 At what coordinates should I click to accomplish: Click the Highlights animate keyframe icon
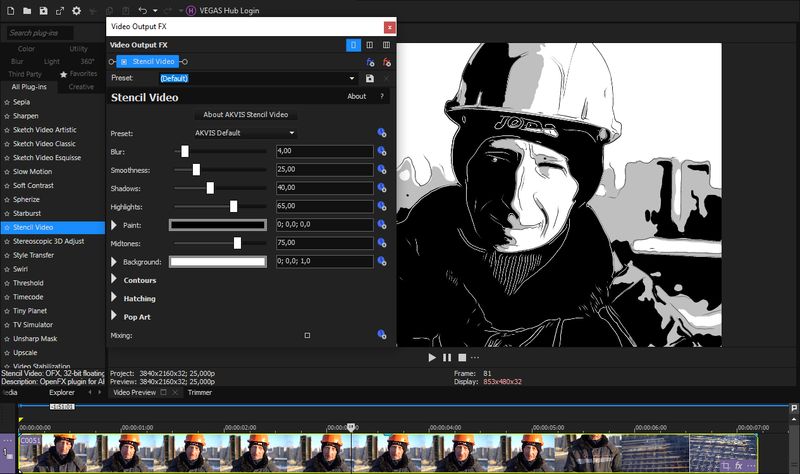pos(382,206)
